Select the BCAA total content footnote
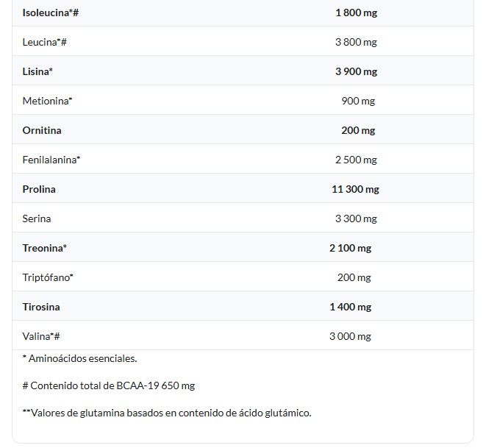Viewport: 483px width, 448px height. (x=109, y=385)
